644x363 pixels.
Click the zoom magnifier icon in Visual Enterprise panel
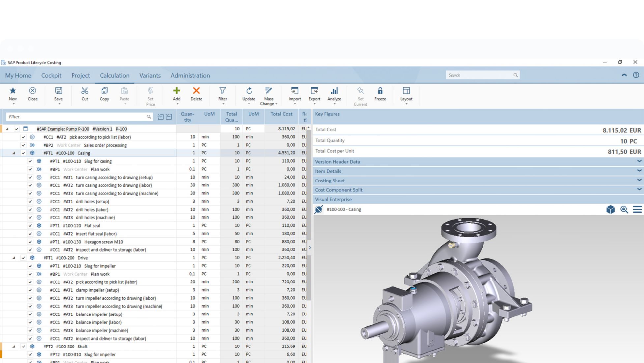pos(624,209)
